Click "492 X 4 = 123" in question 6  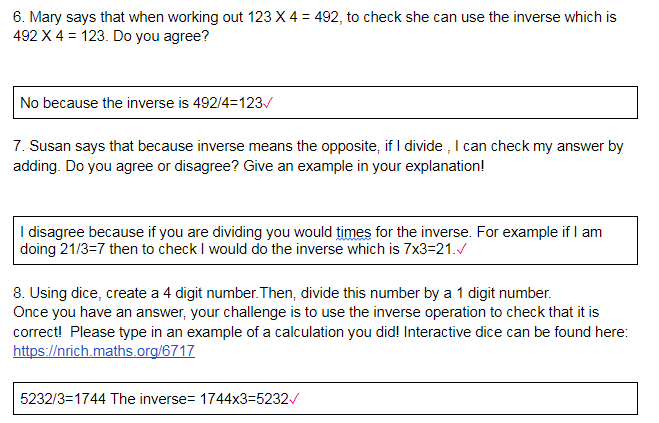[x=56, y=36]
